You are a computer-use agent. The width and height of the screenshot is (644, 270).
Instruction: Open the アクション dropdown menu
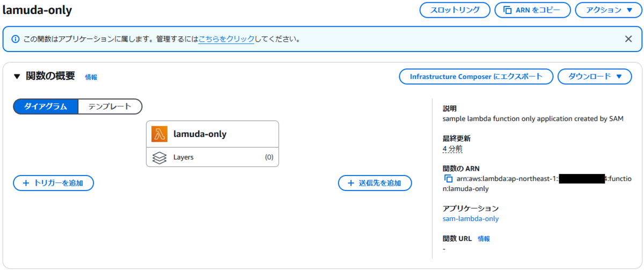click(609, 10)
